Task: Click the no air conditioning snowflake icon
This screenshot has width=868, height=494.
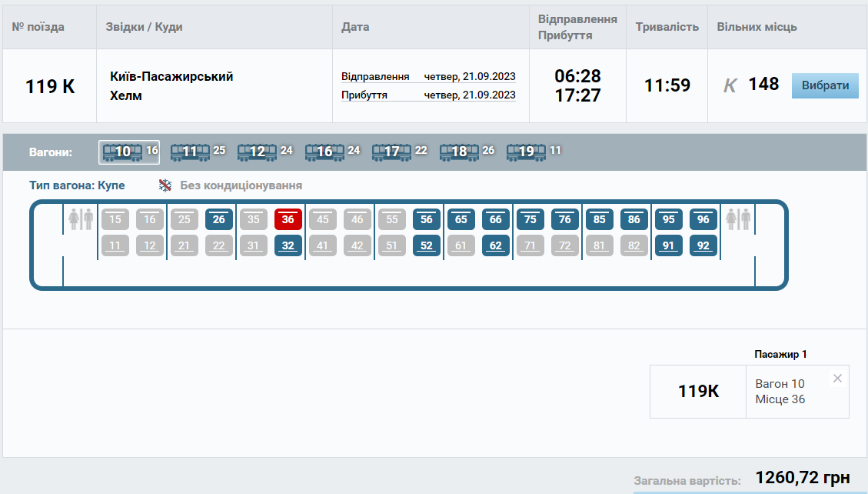Action: 165,185
